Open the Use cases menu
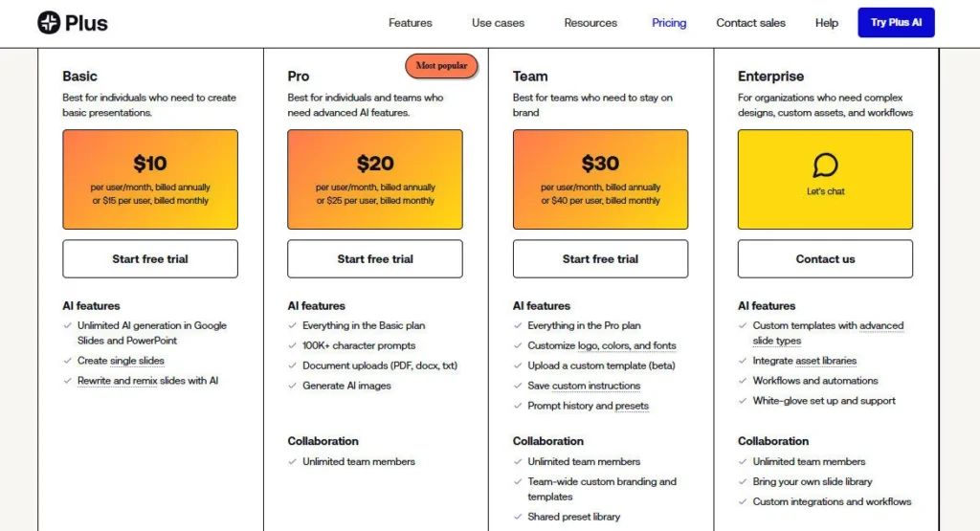This screenshot has width=980, height=531. (x=498, y=23)
